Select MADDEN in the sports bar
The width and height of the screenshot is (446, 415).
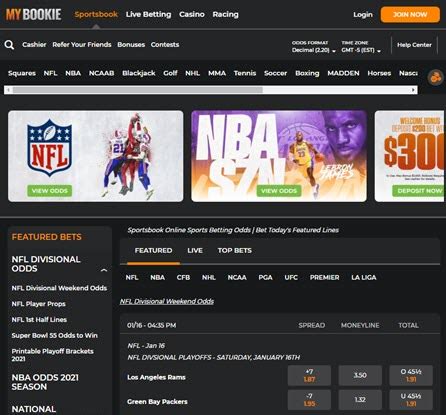(343, 73)
